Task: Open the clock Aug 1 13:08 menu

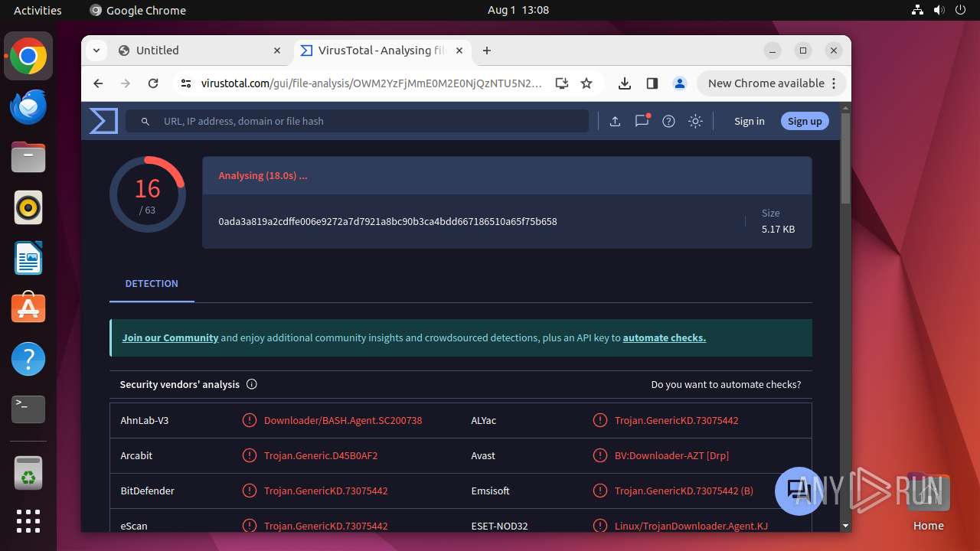Action: (518, 10)
